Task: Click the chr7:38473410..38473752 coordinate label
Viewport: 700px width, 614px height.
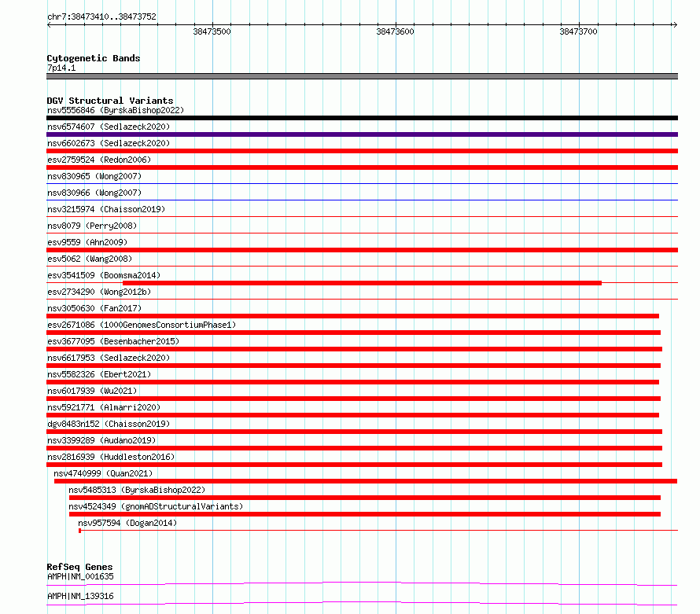Action: click(101, 17)
